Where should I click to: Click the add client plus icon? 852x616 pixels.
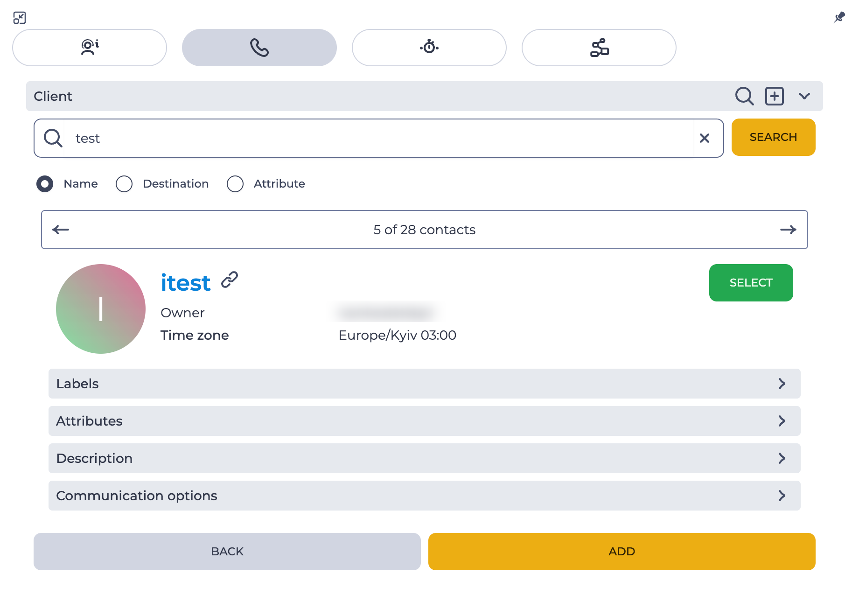point(775,96)
